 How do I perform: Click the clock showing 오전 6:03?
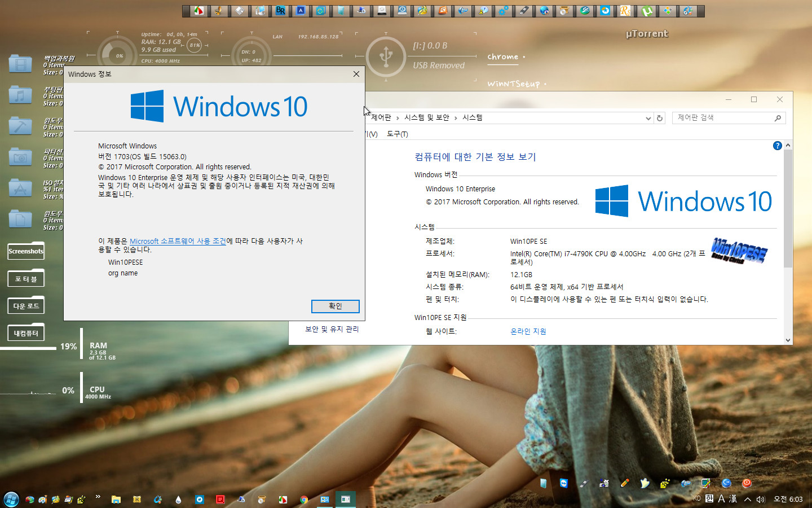click(x=788, y=499)
